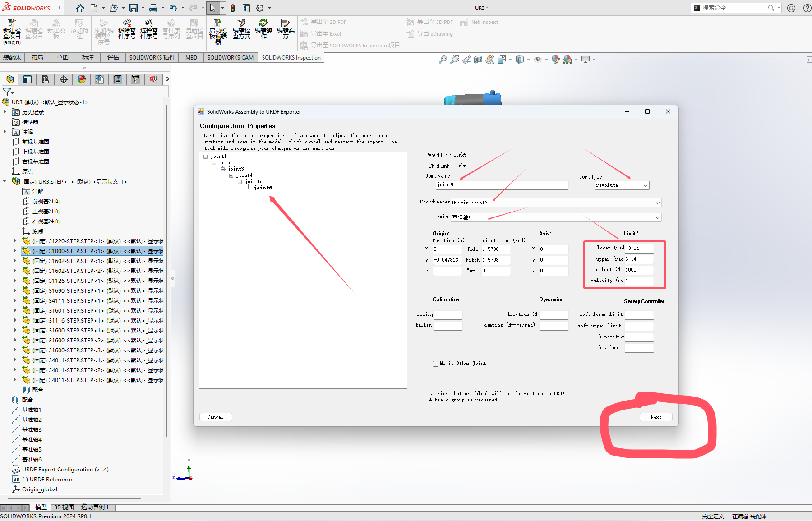Open the Joint Type revolute dropdown

point(622,185)
